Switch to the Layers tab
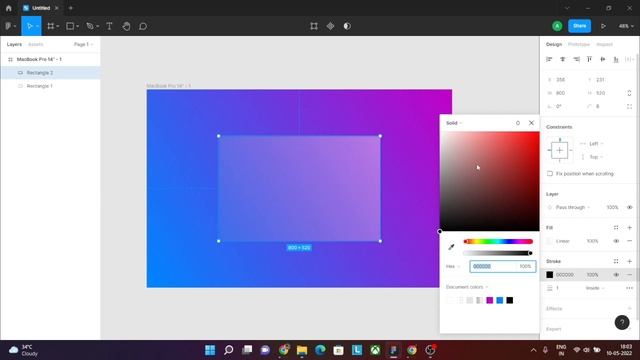This screenshot has height=360, width=640. point(14,44)
